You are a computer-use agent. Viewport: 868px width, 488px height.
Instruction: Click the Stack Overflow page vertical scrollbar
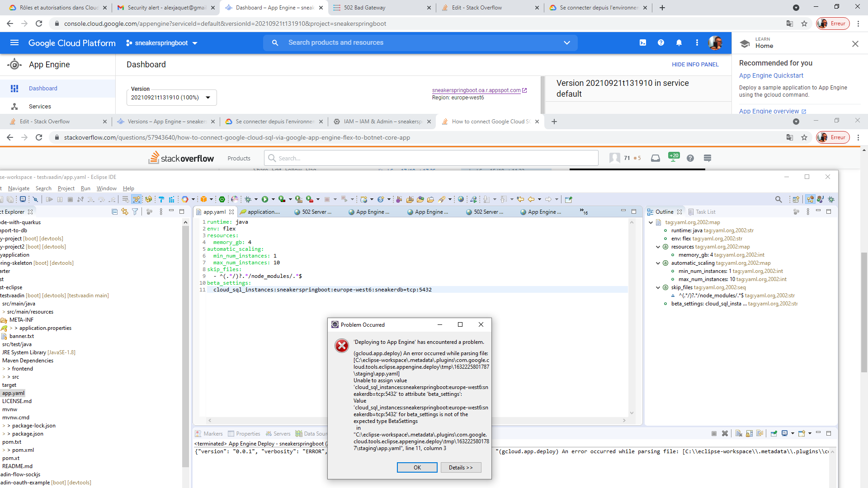pyautogui.click(x=864, y=312)
